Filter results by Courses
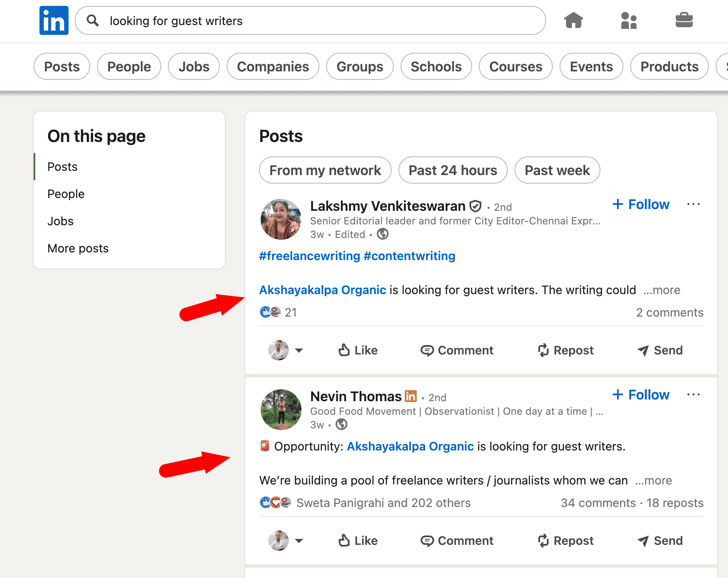The image size is (728, 578). click(516, 66)
